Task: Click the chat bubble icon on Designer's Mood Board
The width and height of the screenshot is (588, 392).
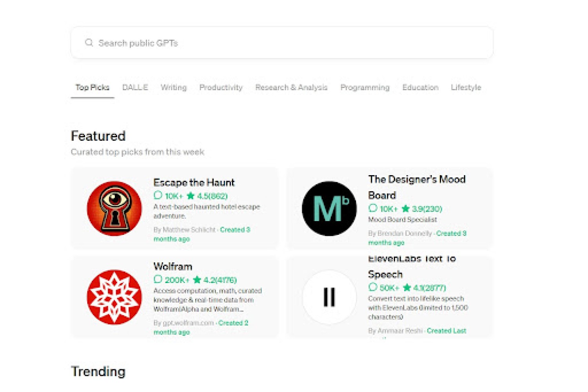Action: coord(372,208)
